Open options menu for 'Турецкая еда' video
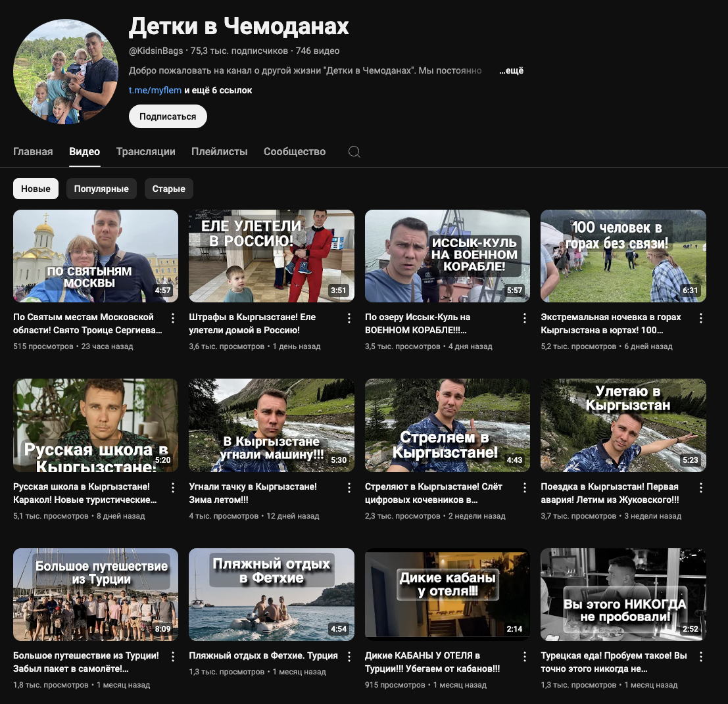 pyautogui.click(x=701, y=656)
